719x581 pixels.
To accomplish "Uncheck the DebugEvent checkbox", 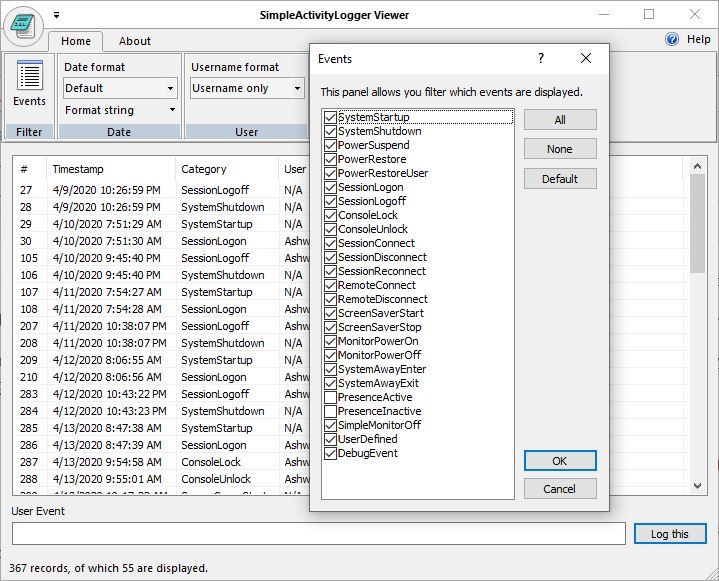I will [x=330, y=453].
